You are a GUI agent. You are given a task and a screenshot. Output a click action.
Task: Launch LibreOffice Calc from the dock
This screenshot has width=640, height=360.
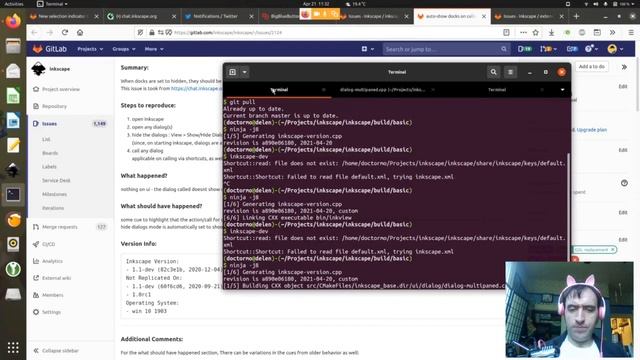coord(13,96)
